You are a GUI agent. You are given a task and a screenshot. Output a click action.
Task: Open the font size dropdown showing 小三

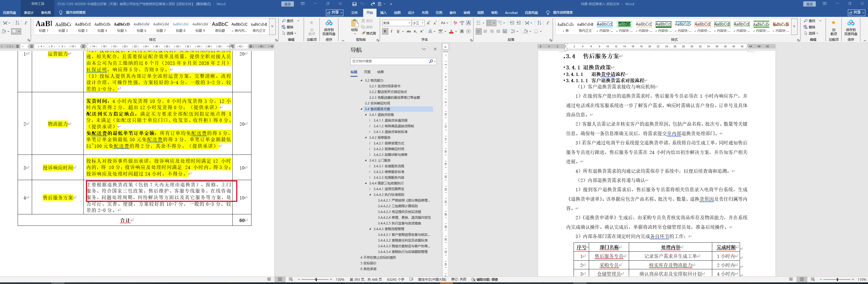[x=422, y=23]
